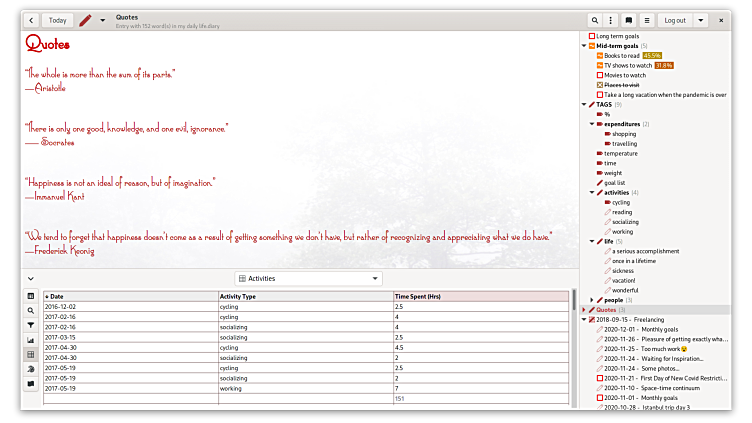Image resolution: width=752 pixels, height=423 pixels.
Task: Go back with the left arrow button
Action: click(31, 20)
